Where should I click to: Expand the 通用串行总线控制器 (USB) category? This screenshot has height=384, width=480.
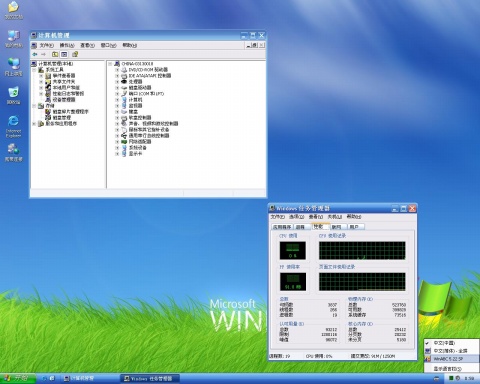117,136
